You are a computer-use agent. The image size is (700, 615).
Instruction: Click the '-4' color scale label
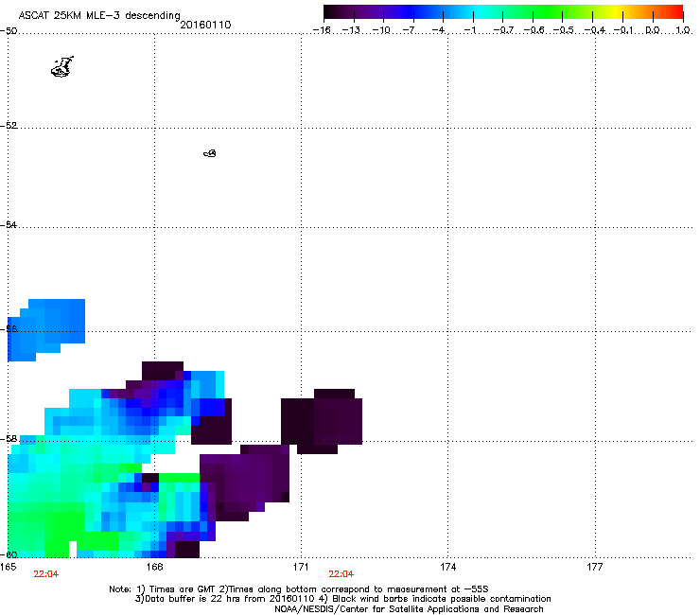439,30
